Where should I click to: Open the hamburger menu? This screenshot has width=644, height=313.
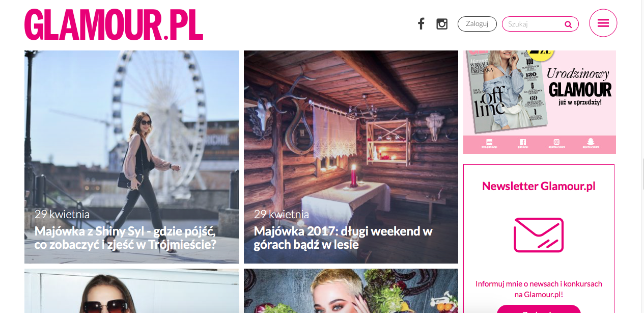pos(603,23)
